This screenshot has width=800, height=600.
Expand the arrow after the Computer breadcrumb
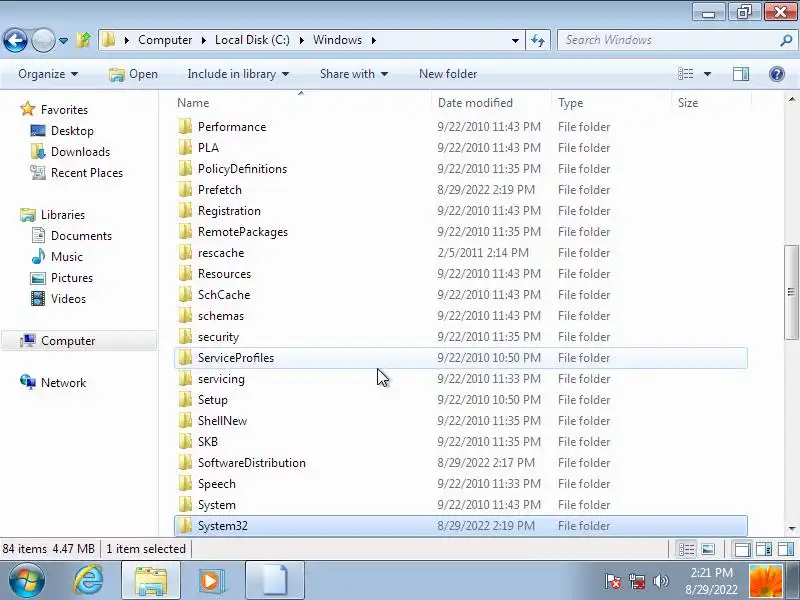coord(204,40)
